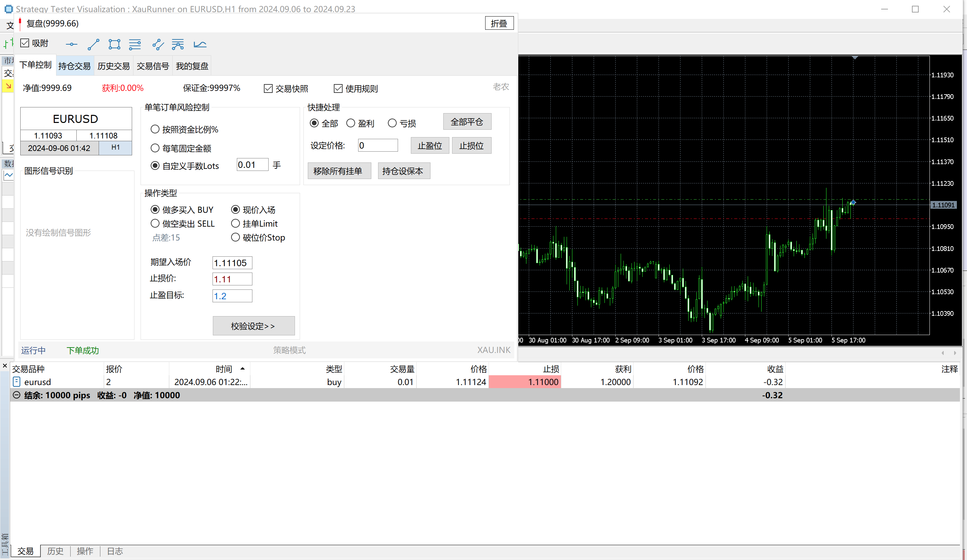Click the chart horizontal scrollbar right arrow
This screenshot has height=560, width=967.
[x=955, y=353]
